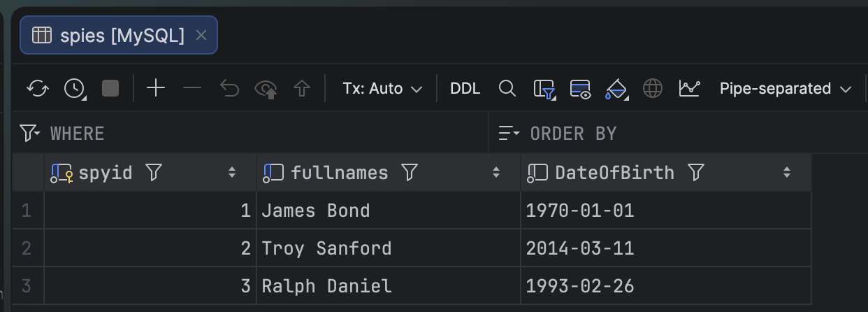The height and width of the screenshot is (312, 868).
Task: Open the cell coloring paint bucket icon
Action: tap(616, 89)
